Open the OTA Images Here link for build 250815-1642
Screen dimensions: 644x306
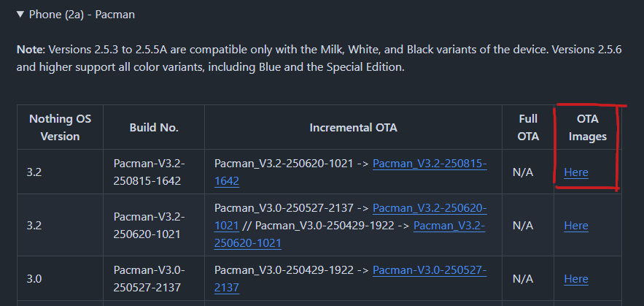(x=576, y=172)
